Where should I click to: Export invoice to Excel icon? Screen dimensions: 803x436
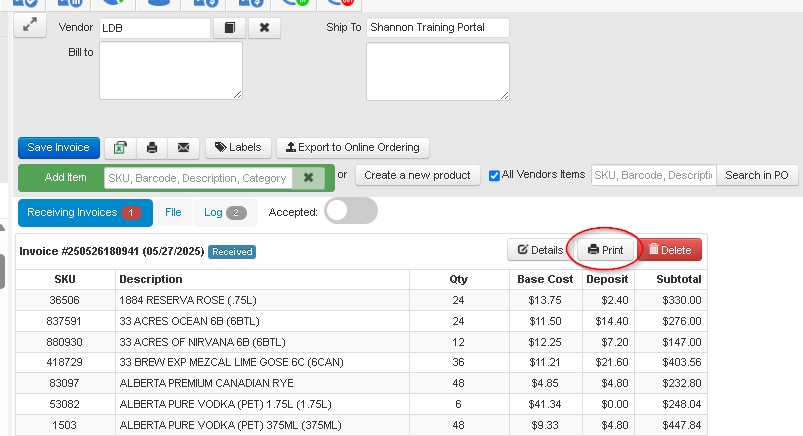[x=120, y=148]
